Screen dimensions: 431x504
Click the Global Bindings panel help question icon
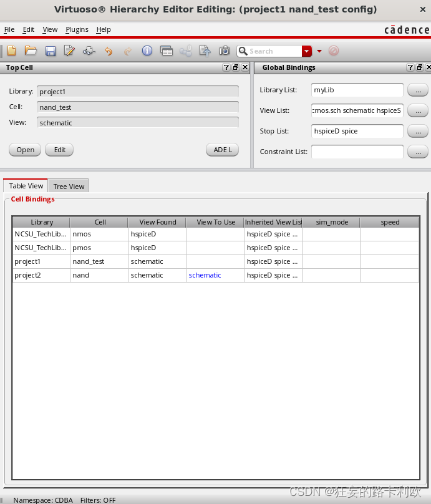click(410, 67)
